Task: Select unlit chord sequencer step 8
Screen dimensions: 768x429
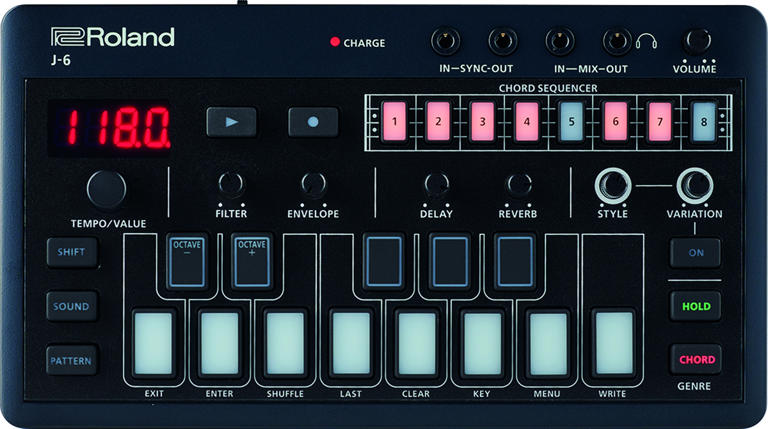Action: pyautogui.click(x=704, y=121)
